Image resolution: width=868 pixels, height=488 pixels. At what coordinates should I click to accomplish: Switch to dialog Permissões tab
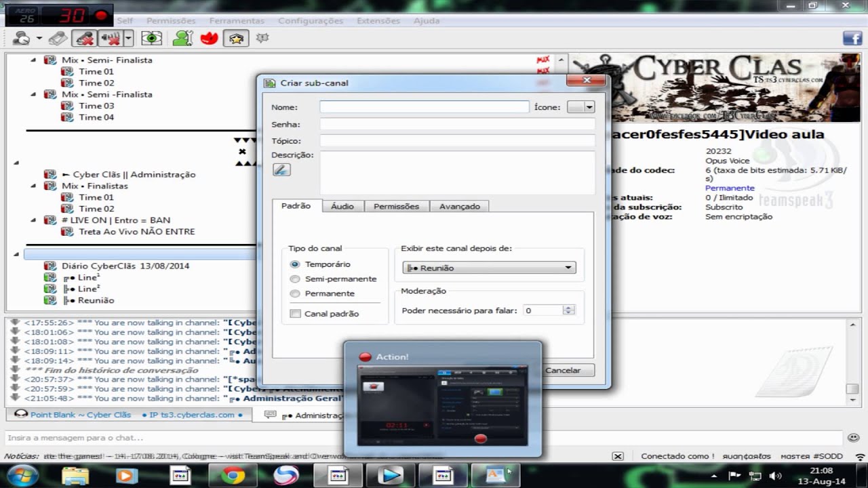(397, 206)
